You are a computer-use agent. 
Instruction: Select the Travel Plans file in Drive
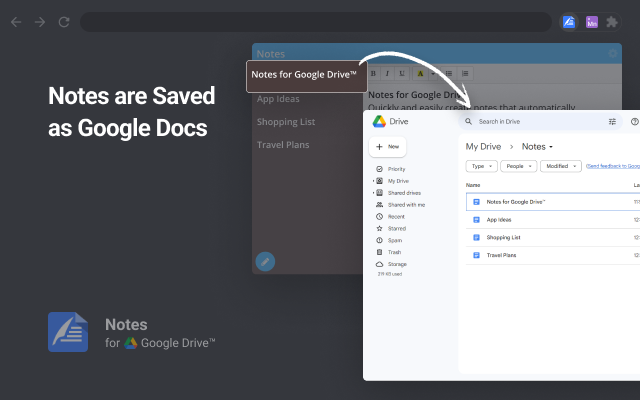click(553, 255)
